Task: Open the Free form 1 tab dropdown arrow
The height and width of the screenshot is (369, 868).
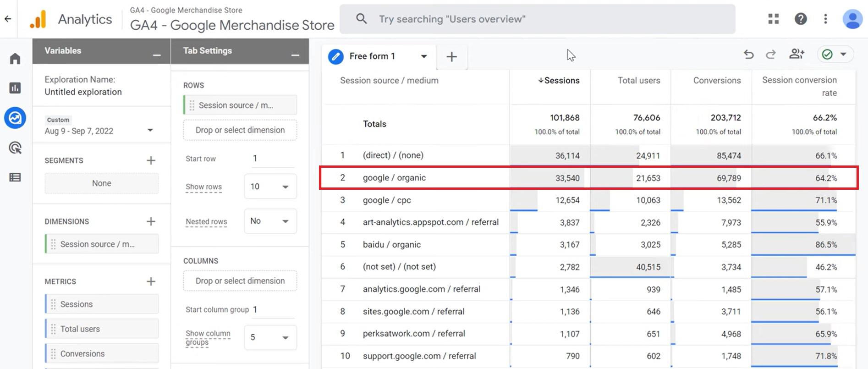Action: pos(424,56)
